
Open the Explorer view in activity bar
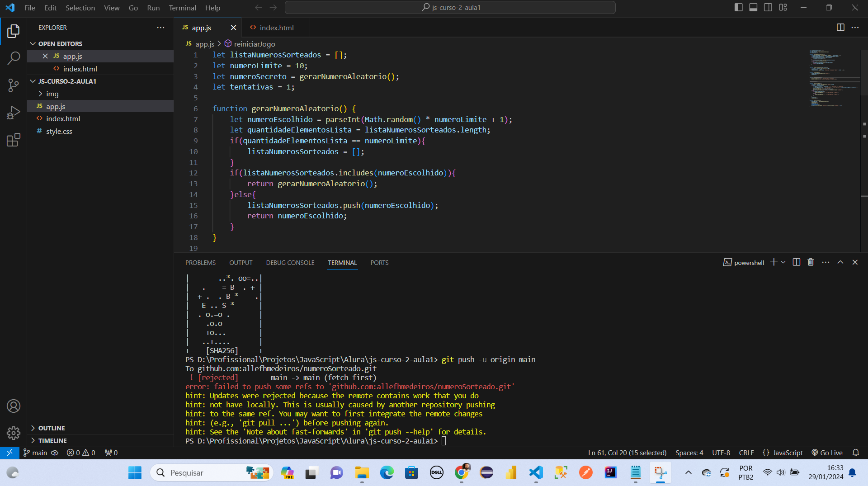pos(14,31)
